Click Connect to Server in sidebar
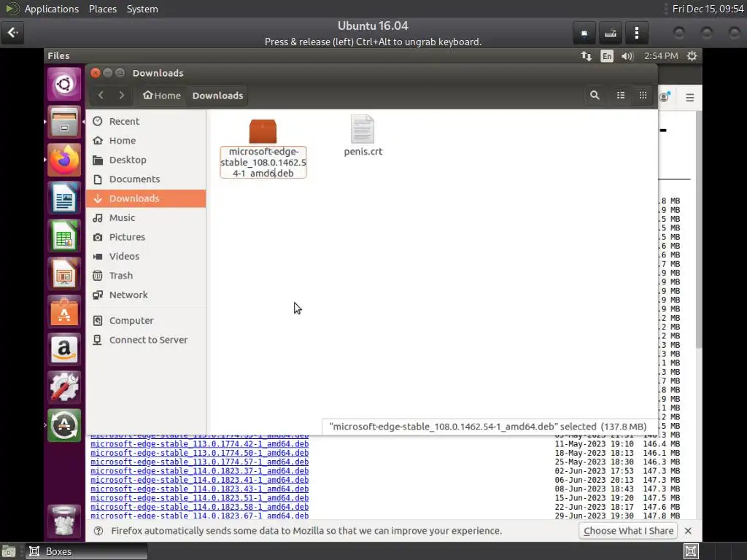This screenshot has height=560, width=747. point(146,340)
